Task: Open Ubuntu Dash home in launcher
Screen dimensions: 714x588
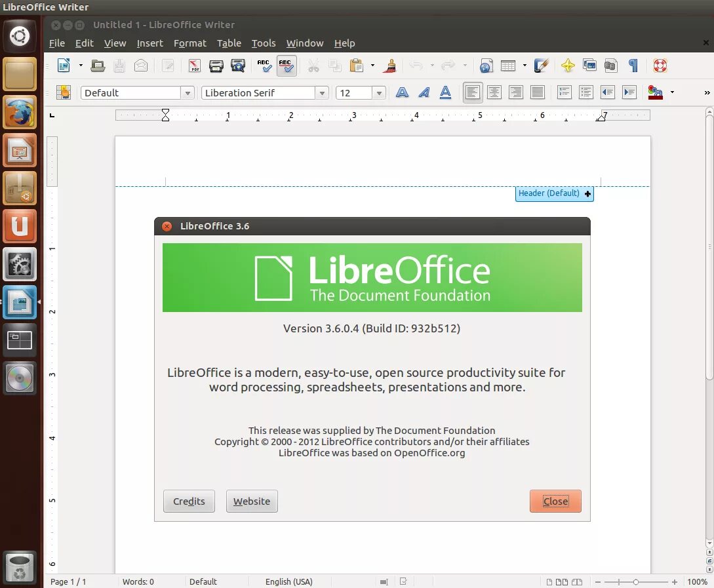Action: coord(20,37)
